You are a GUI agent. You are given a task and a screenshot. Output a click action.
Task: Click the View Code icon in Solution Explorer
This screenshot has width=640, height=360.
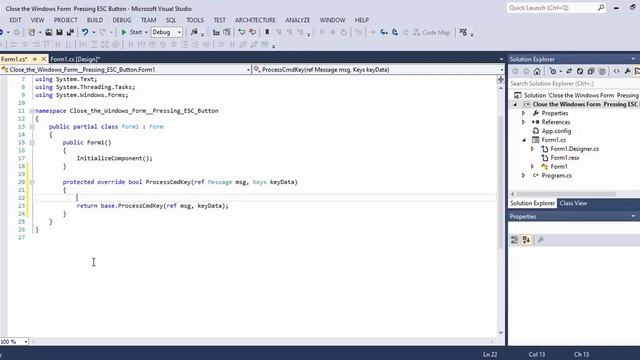point(616,71)
